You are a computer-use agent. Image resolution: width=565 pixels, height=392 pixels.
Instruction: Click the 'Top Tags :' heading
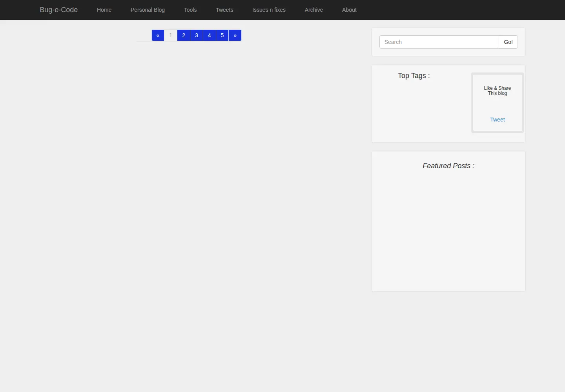(414, 76)
